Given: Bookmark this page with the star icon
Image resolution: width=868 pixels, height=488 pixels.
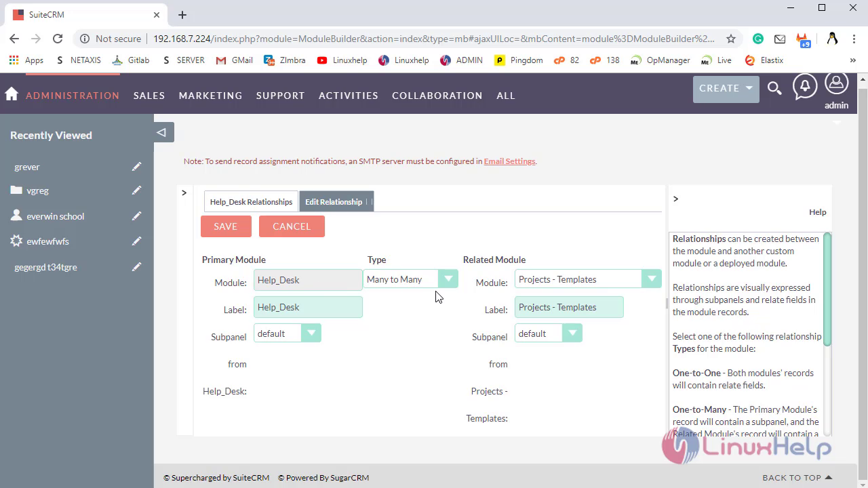Looking at the screenshot, I should [731, 39].
